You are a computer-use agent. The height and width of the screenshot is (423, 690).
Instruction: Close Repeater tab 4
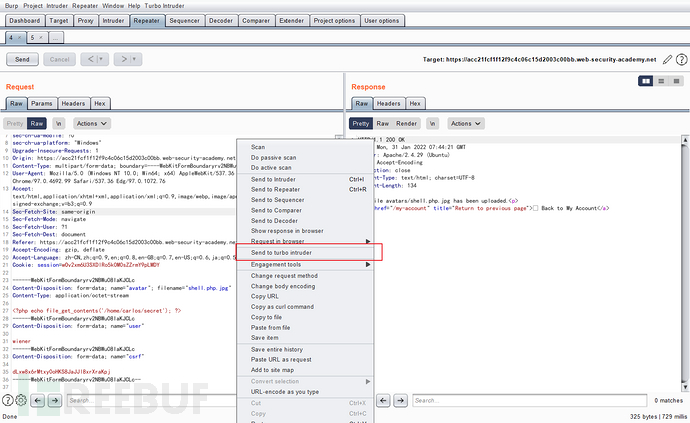click(x=19, y=37)
